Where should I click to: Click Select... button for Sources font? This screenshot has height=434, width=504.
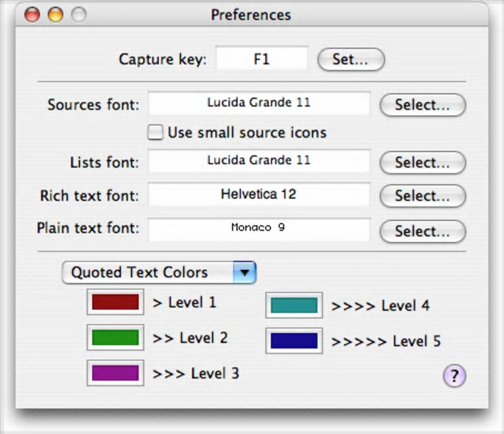[422, 105]
